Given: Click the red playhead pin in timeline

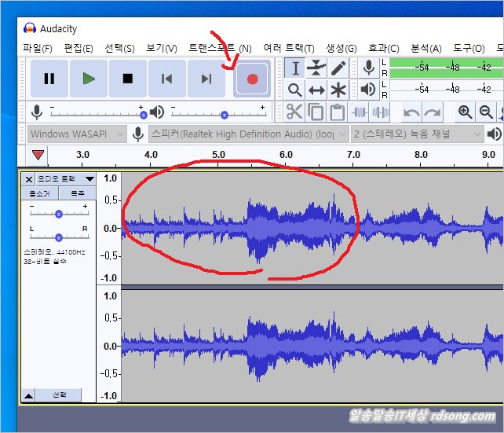Looking at the screenshot, I should (38, 155).
